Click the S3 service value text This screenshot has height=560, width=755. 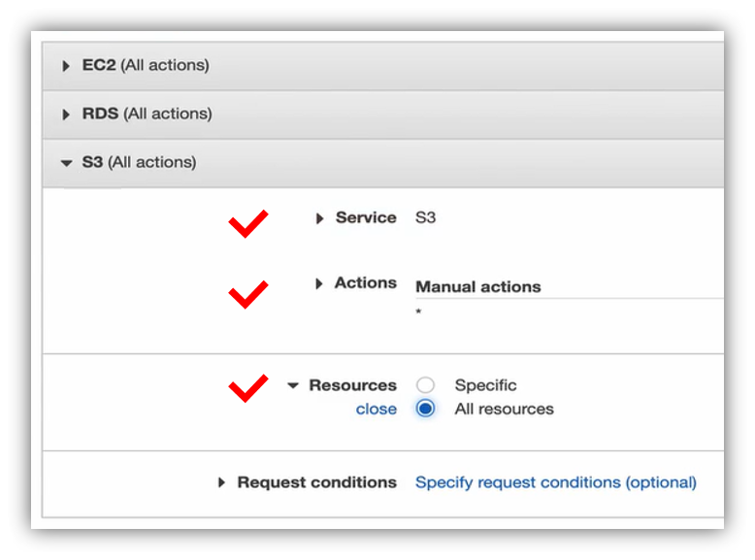point(425,218)
